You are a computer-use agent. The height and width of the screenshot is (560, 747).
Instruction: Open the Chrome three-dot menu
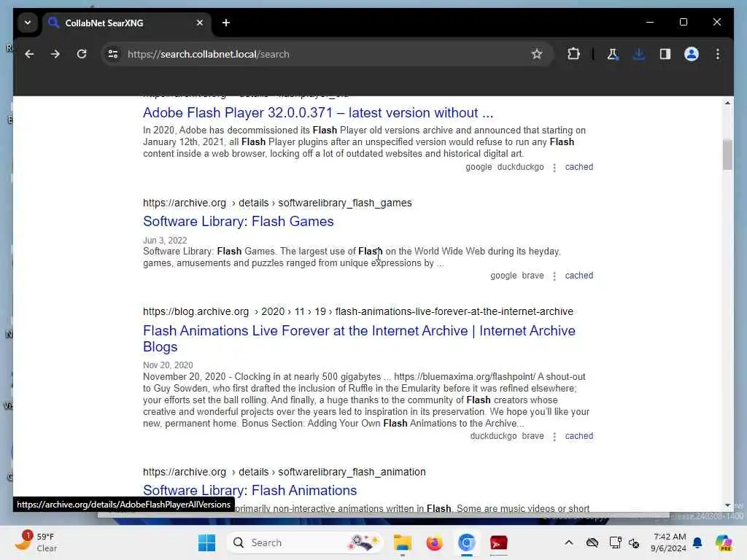coord(718,54)
